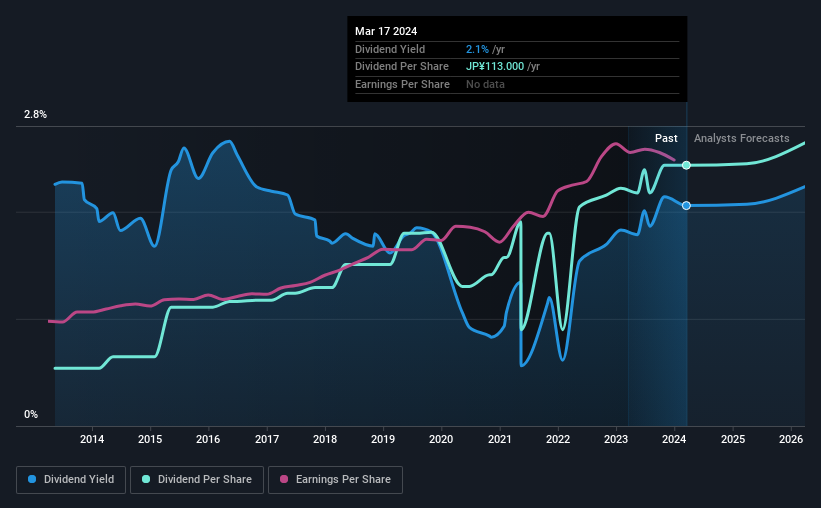
Task: Select the blue Dividend Yield data point marker
Action: coord(686,206)
